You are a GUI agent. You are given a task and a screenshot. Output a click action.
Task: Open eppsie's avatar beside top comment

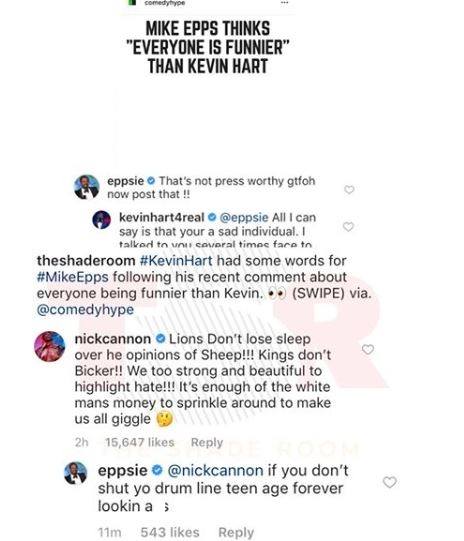pyautogui.click(x=87, y=187)
